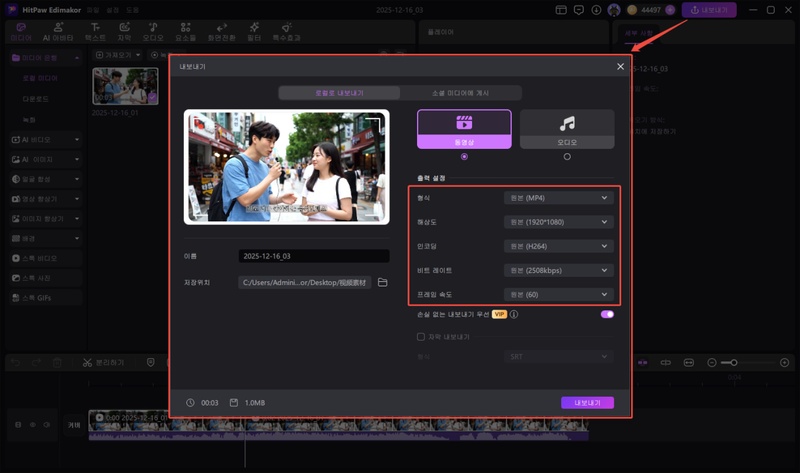Open the feedback message icon in title bar
Screen dimensions: 800x473
(579, 10)
